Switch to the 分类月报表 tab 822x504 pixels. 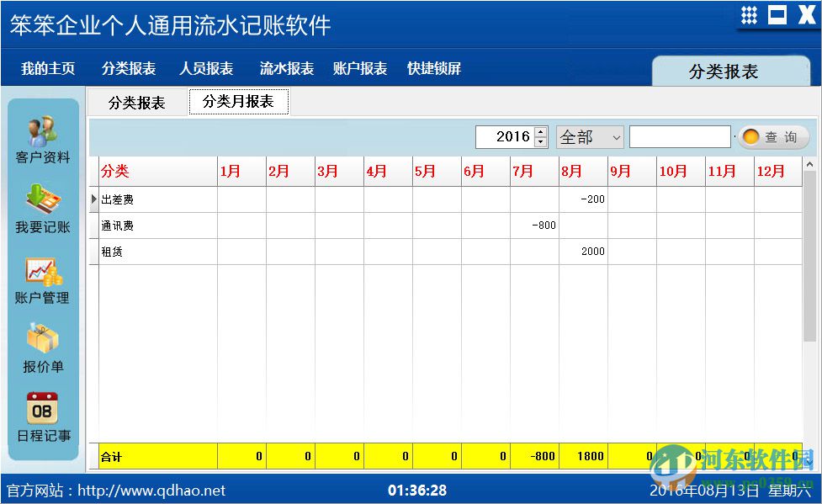[238, 99]
